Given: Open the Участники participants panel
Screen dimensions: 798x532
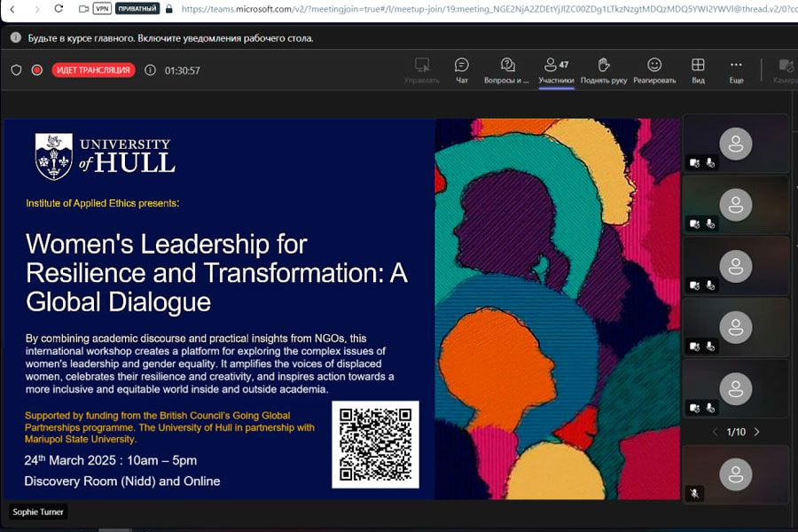Looking at the screenshot, I should point(556,71).
